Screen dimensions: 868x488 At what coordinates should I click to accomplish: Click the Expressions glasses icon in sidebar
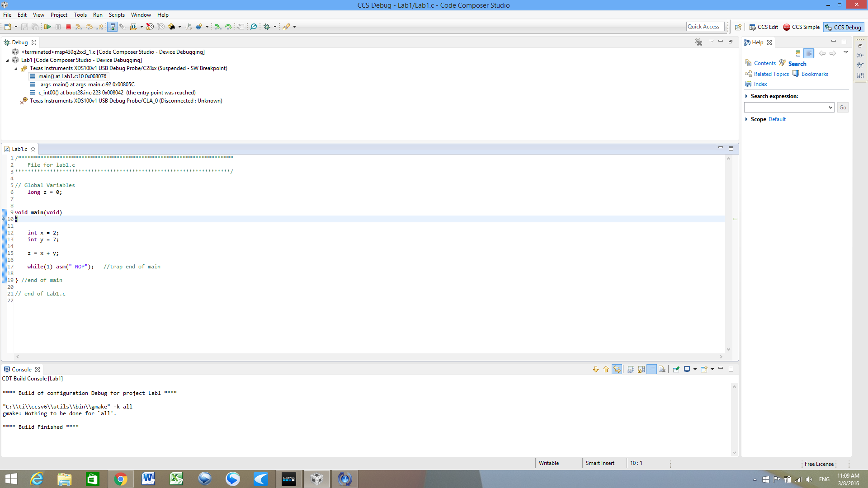(x=860, y=65)
